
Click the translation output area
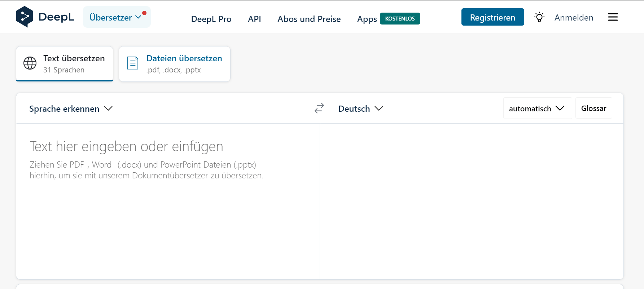(472, 201)
